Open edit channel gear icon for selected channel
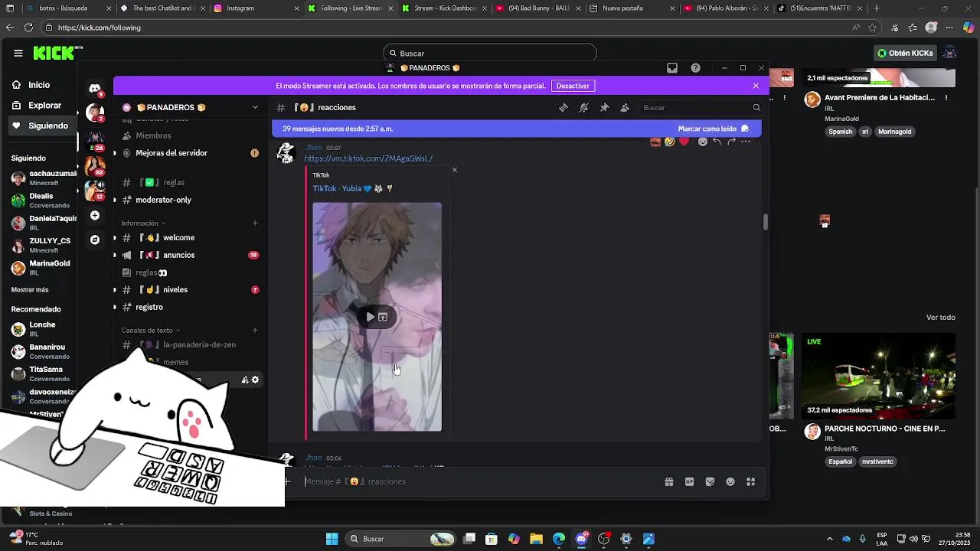 tap(256, 380)
